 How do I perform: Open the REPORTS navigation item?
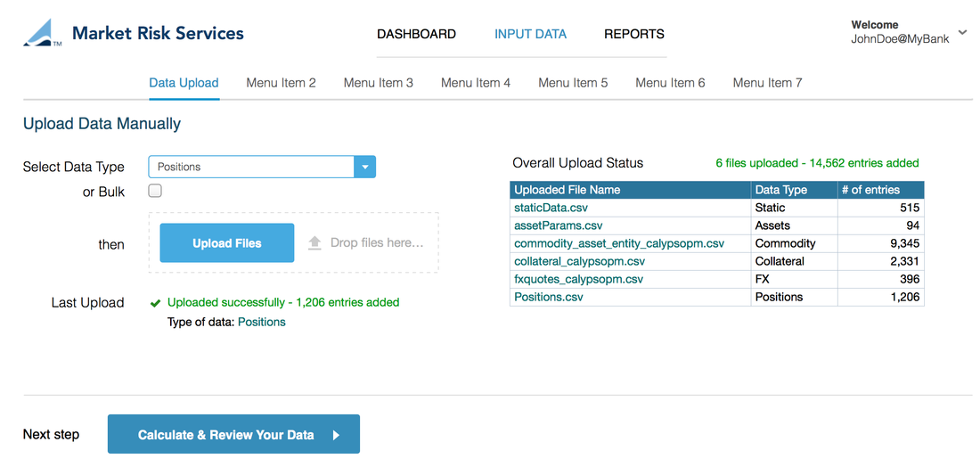click(x=633, y=34)
